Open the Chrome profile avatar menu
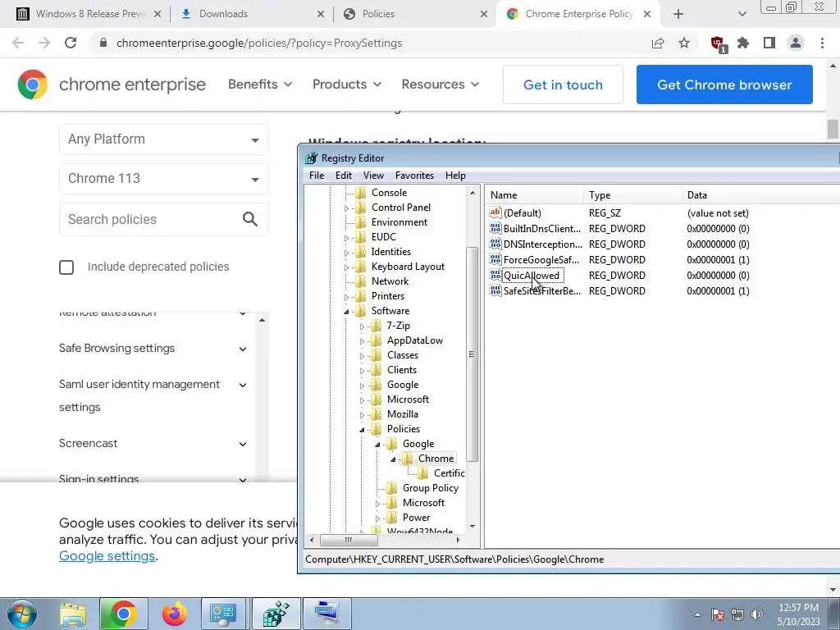840x630 pixels. point(796,43)
